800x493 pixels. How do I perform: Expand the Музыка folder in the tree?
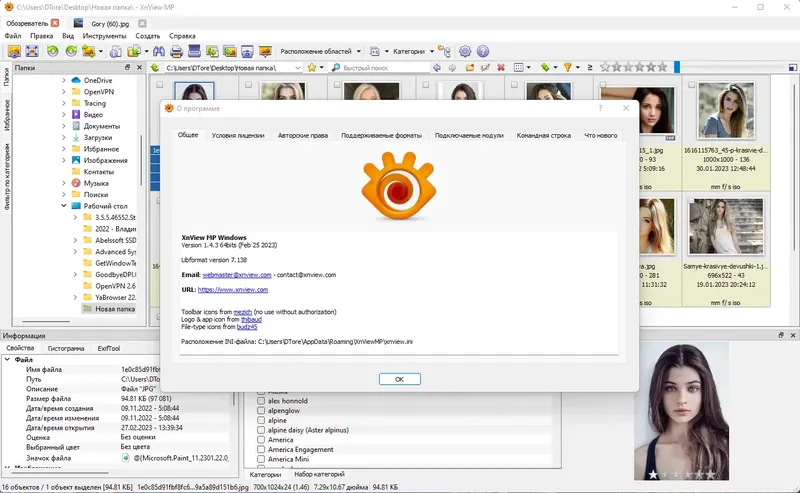tap(64, 183)
